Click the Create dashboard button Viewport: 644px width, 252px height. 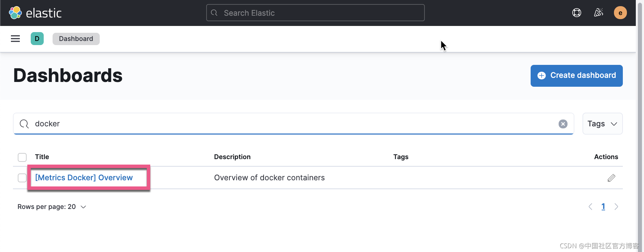tap(576, 75)
